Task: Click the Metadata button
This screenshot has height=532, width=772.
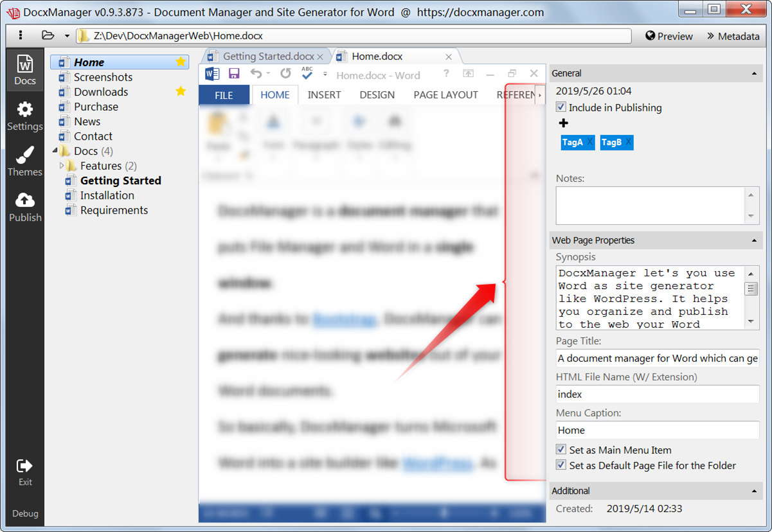Action: (733, 36)
